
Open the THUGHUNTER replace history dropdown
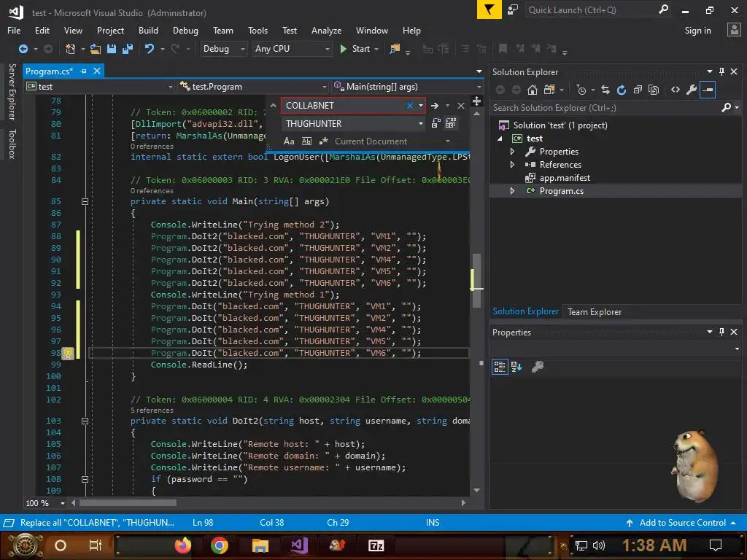click(421, 123)
